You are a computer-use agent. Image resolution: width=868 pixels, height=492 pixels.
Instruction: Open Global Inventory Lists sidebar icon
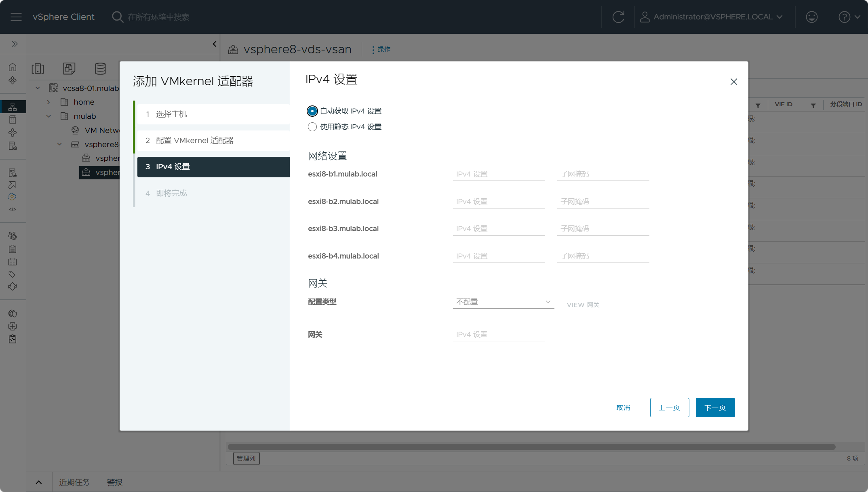[x=13, y=132]
